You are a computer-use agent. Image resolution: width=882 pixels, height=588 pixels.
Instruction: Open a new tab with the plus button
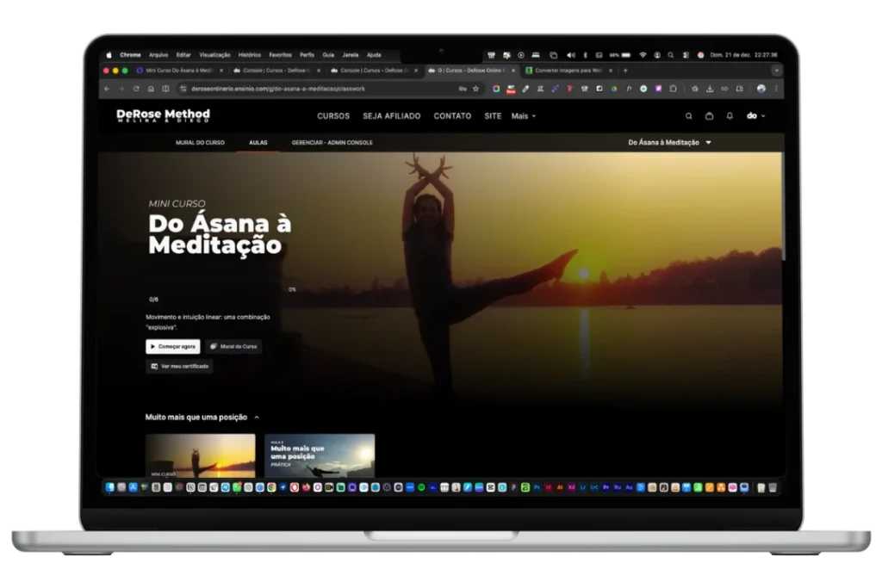click(625, 71)
